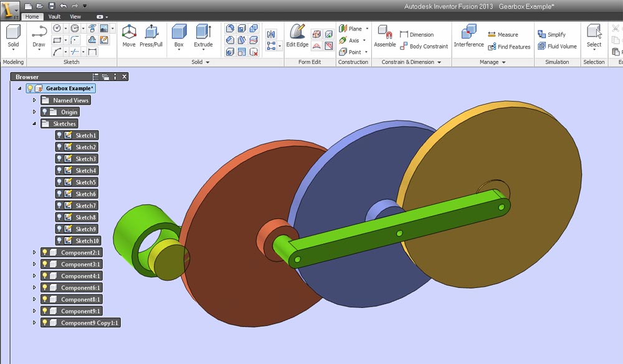623x364 pixels.
Task: Collapse the Sketches folder
Action: click(x=34, y=123)
